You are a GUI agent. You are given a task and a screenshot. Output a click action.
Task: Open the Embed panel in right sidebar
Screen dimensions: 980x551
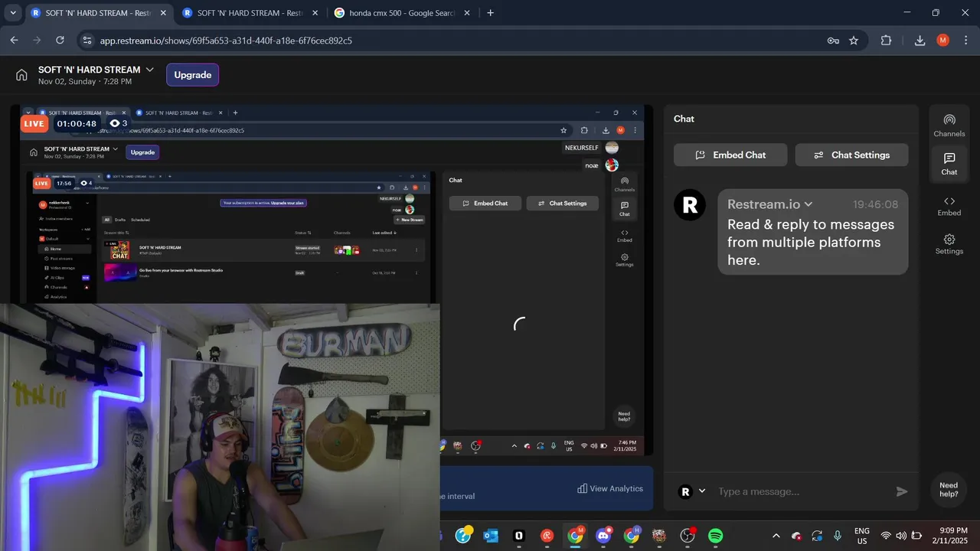(x=949, y=205)
